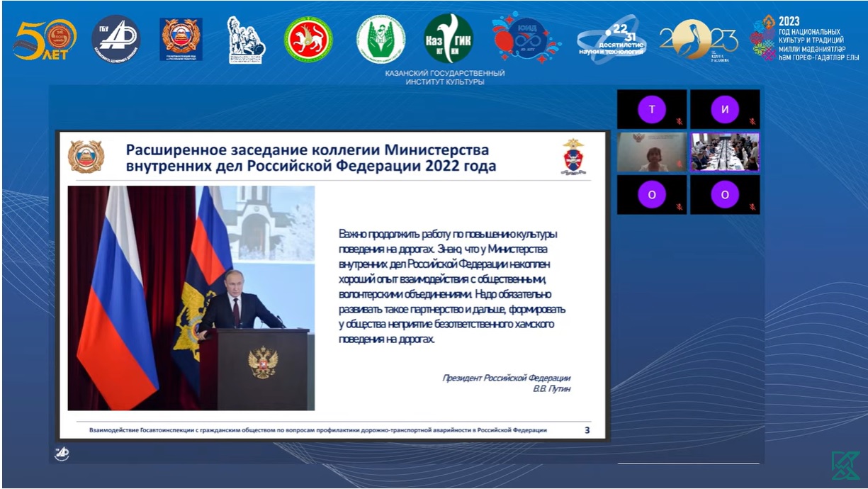868x489 pixels.
Task: Click the ЮИД 50 years logo
Action: (x=526, y=38)
